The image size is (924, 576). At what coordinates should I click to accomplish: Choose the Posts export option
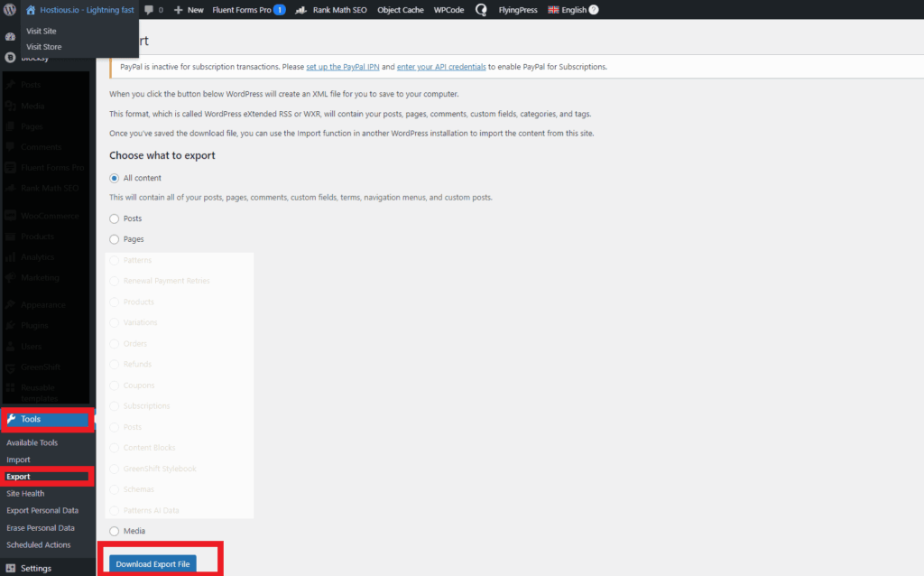[114, 218]
